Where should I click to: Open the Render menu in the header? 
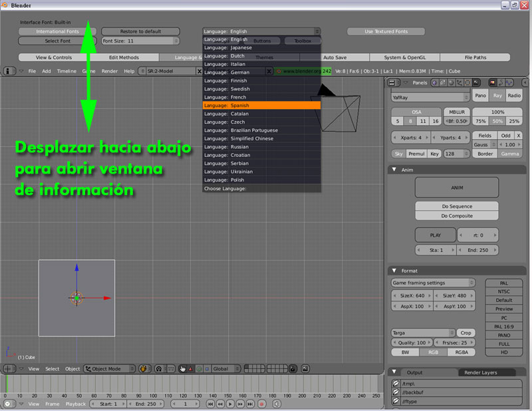tap(109, 71)
